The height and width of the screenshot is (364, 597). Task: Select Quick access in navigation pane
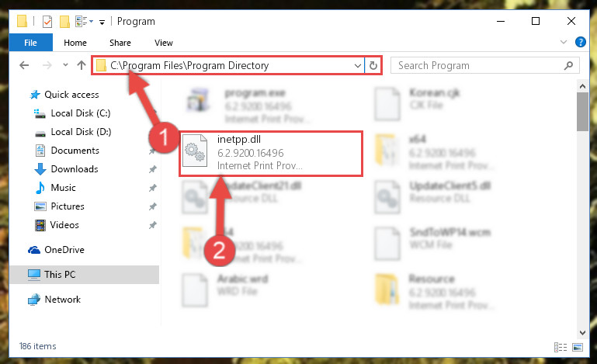pos(71,95)
